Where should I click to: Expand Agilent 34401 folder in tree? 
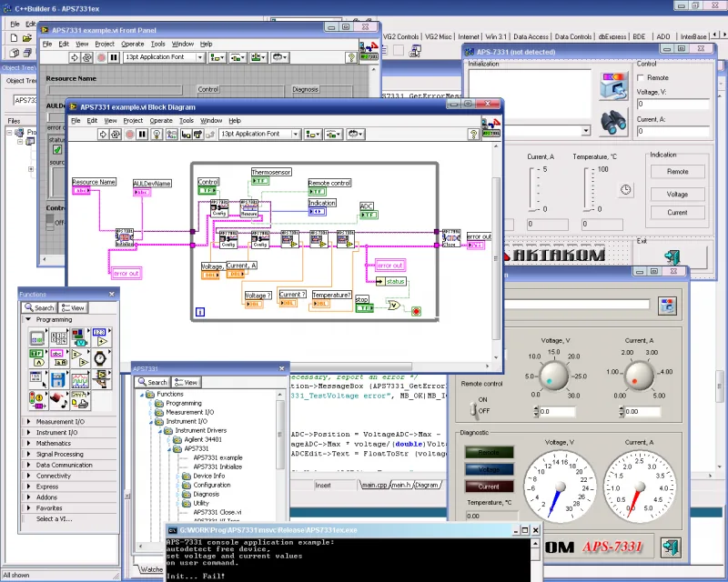(x=169, y=439)
